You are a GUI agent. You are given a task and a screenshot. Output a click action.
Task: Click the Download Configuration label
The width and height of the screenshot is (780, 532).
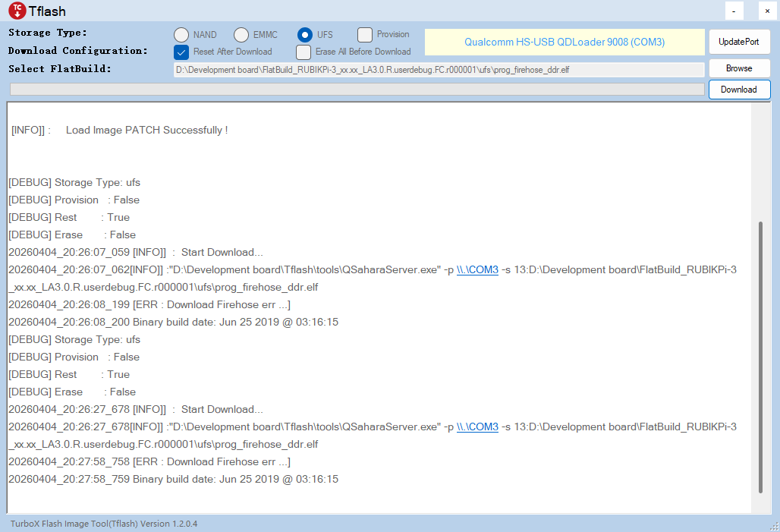click(78, 51)
